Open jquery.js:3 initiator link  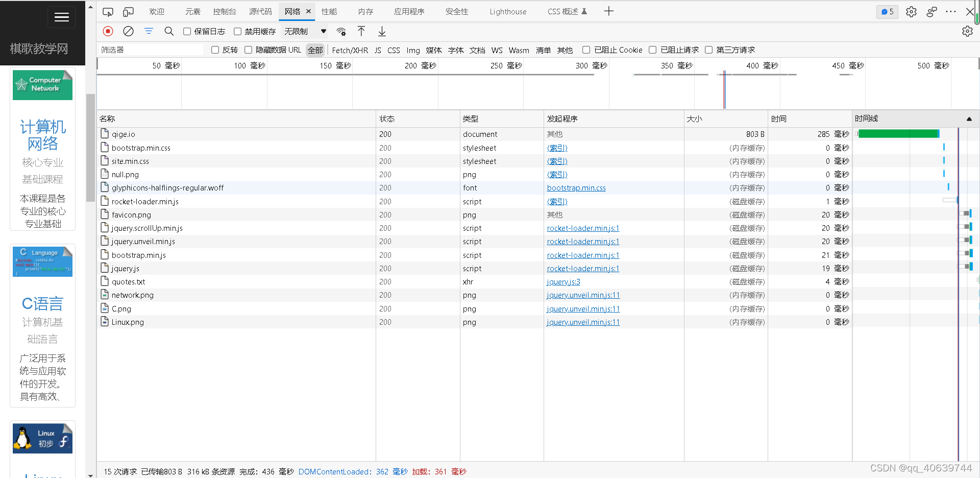563,282
